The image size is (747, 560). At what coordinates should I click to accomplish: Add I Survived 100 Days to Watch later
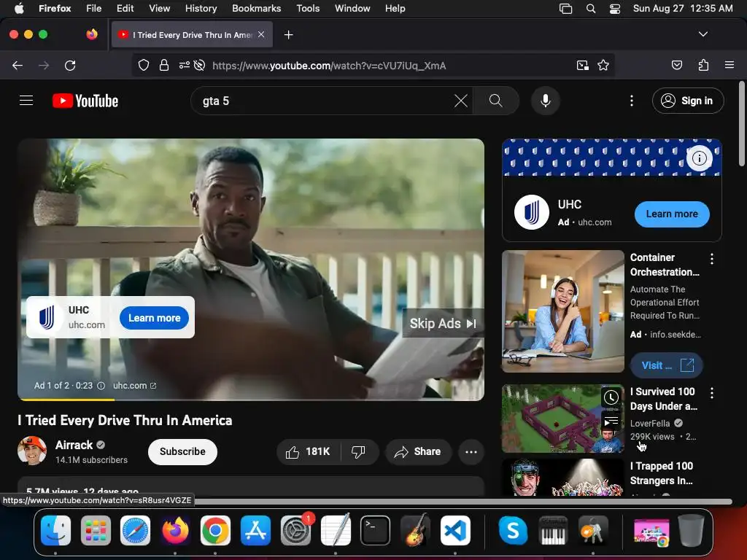[611, 397]
